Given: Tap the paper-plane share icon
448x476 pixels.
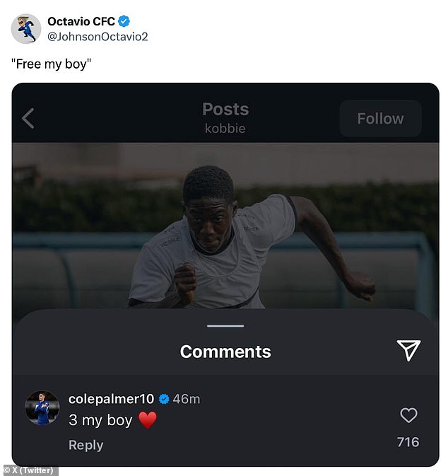Looking at the screenshot, I should click(x=408, y=349).
